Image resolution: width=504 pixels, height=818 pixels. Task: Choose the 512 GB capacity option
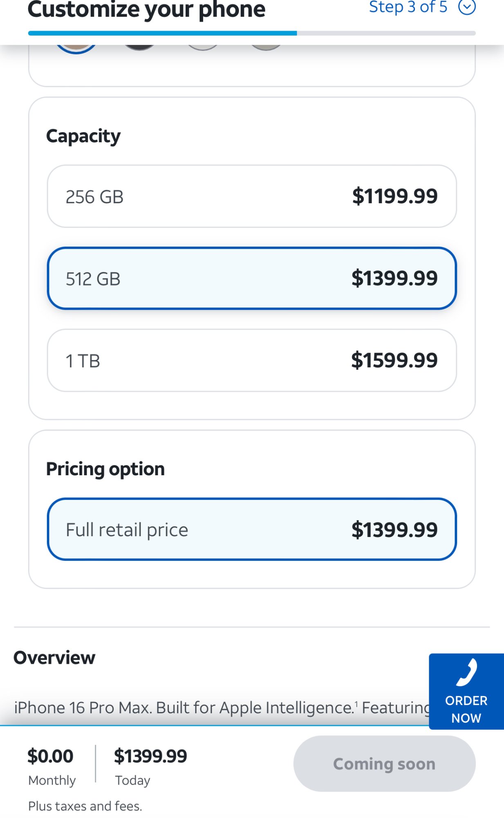252,279
